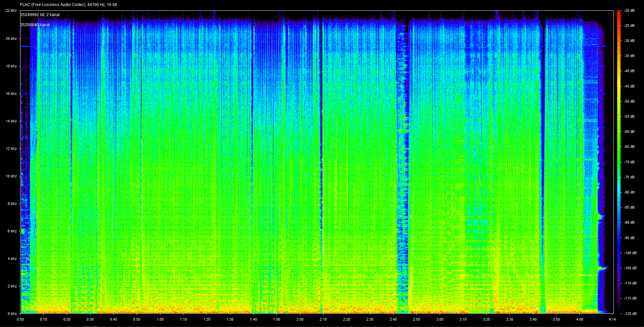Click the 1:00 time axis marker
Screen dimensions: 644x327
click(x=160, y=320)
